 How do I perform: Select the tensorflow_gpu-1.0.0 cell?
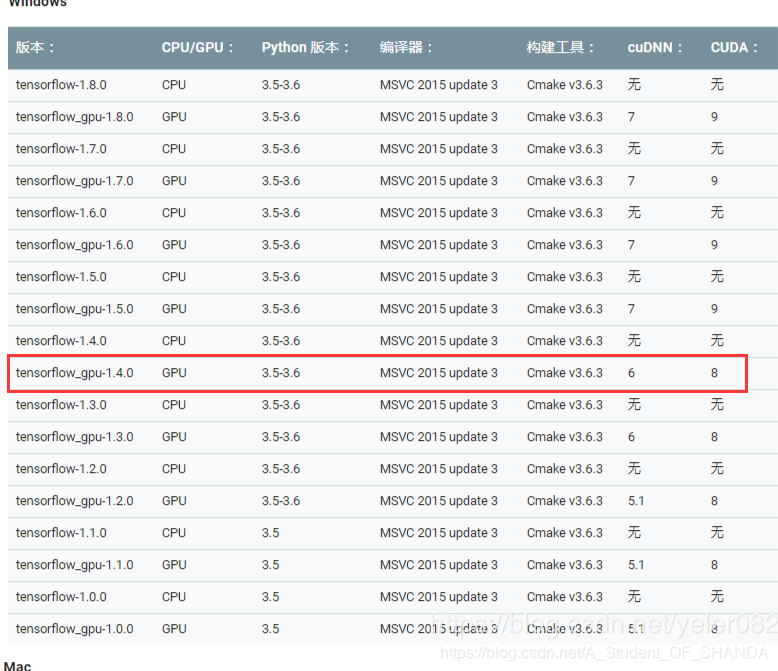[74, 629]
